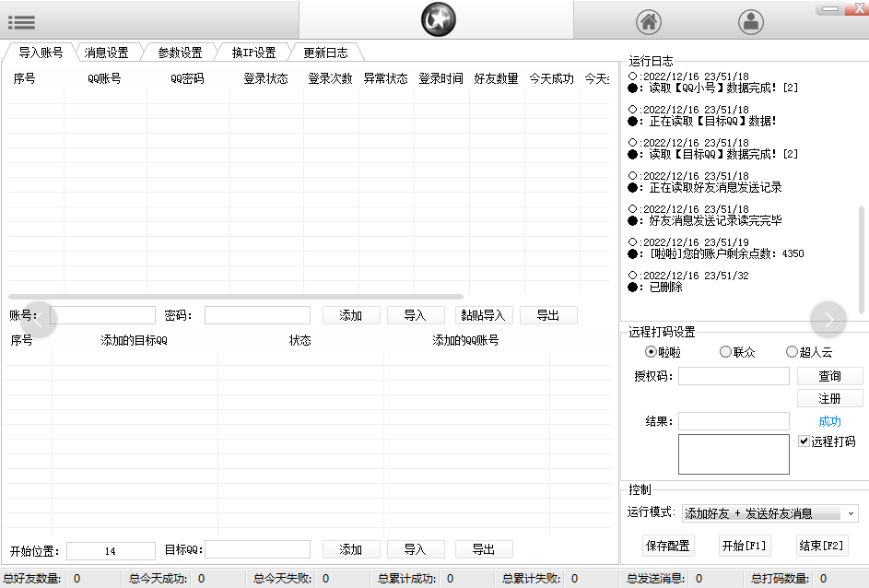Click 导出 in the account row
This screenshot has width=869, height=588.
(548, 315)
